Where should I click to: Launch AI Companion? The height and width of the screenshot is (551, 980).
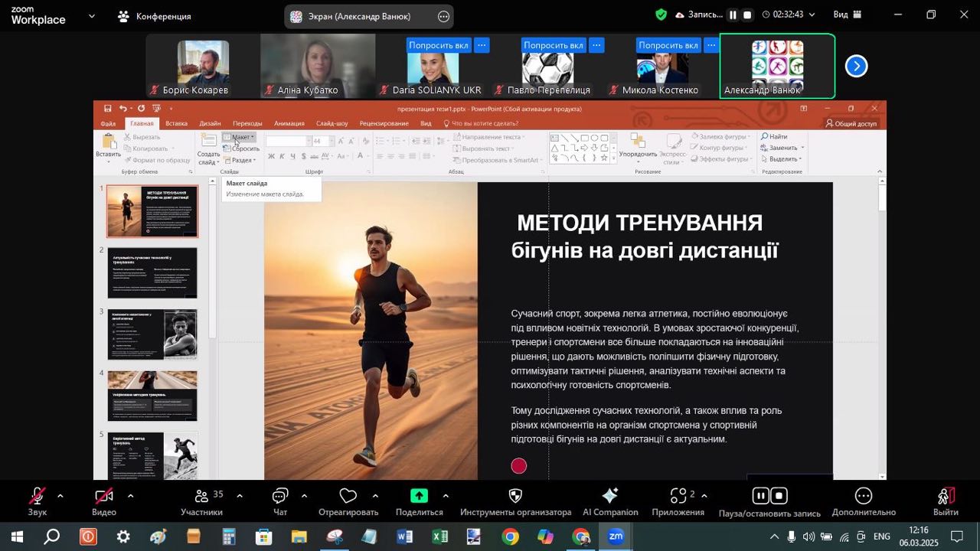coord(610,496)
